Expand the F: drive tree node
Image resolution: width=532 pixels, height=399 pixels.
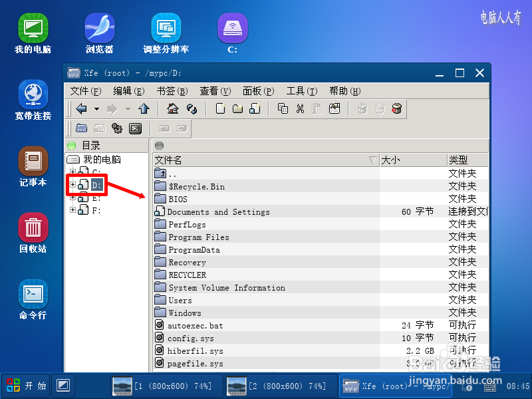[72, 210]
